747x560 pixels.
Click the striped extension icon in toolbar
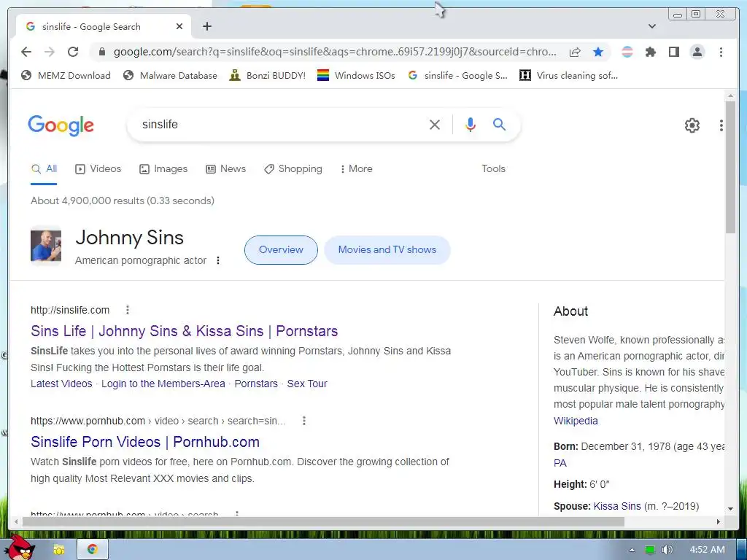(627, 52)
